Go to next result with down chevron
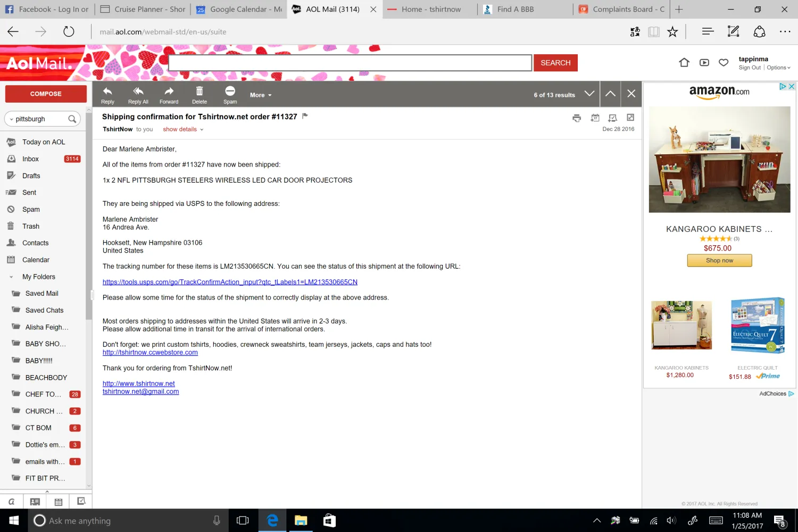 pyautogui.click(x=589, y=94)
